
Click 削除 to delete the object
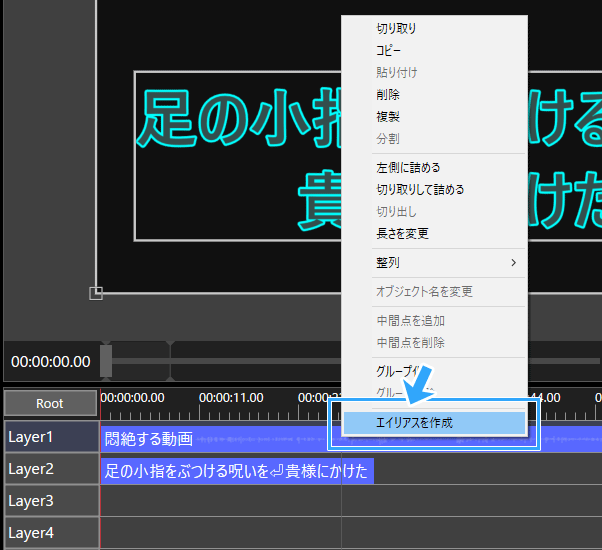click(388, 95)
